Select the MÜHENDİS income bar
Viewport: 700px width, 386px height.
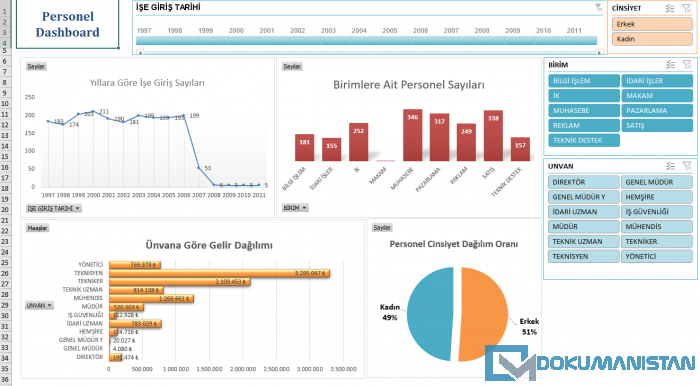tap(151, 299)
